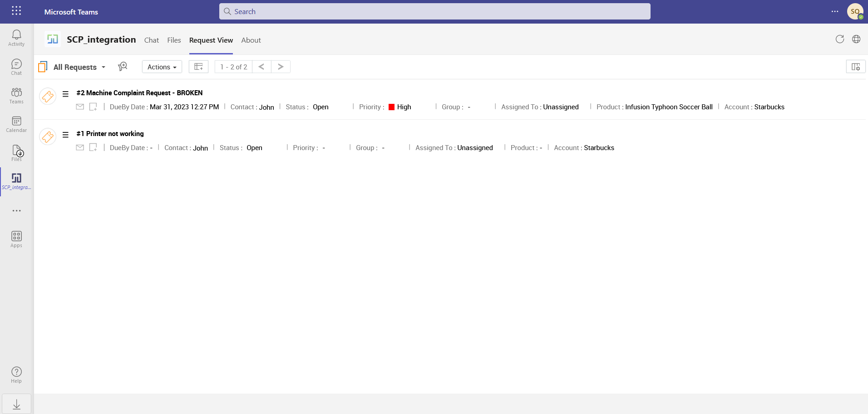Click the Teams search field

pyautogui.click(x=434, y=12)
